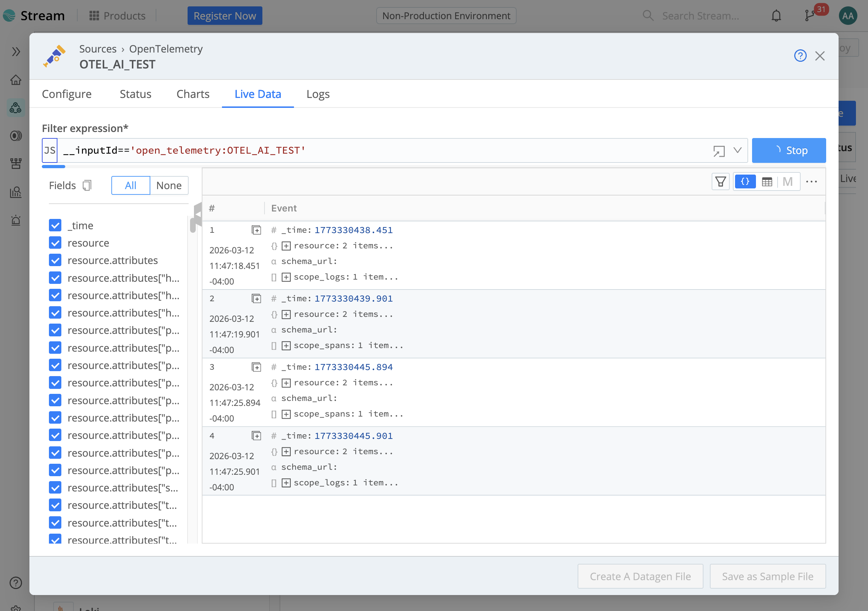Image resolution: width=868 pixels, height=611 pixels.
Task: Click the filter funnel icon above events
Action: 720,182
